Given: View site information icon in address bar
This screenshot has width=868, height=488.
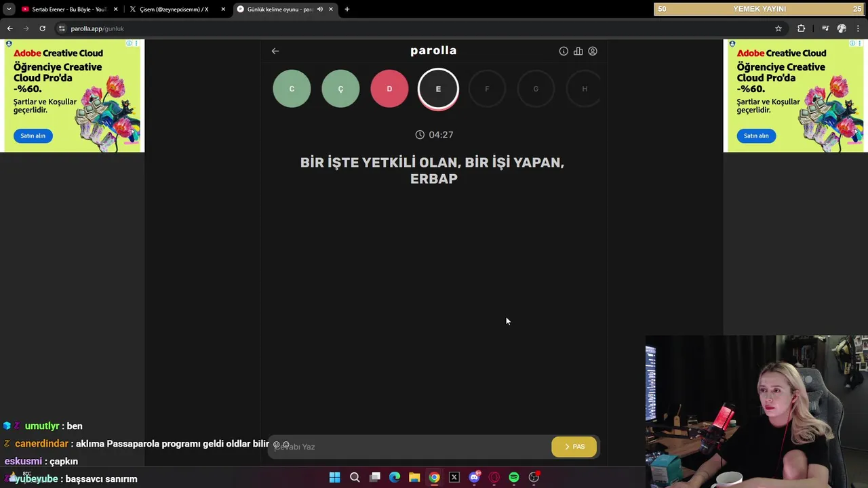Looking at the screenshot, I should [62, 28].
